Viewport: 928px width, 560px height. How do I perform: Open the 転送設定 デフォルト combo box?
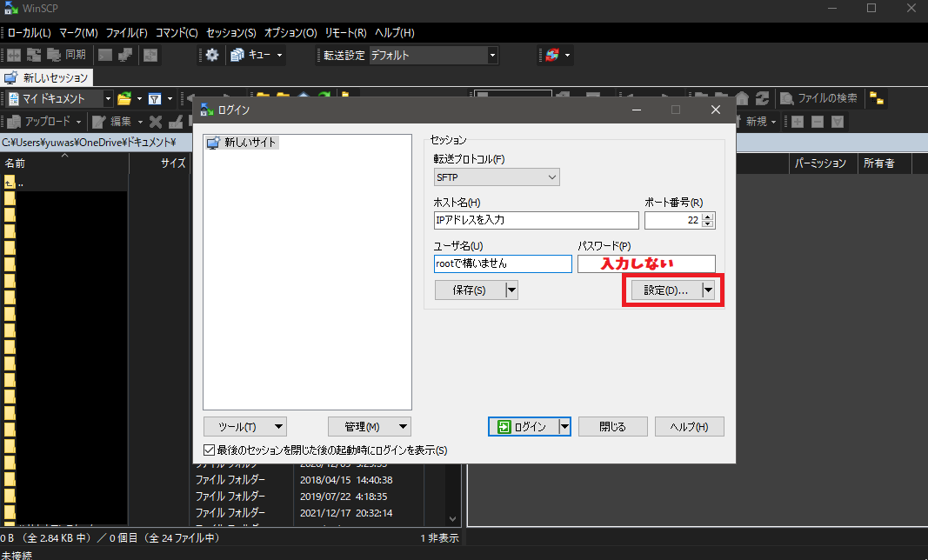433,55
